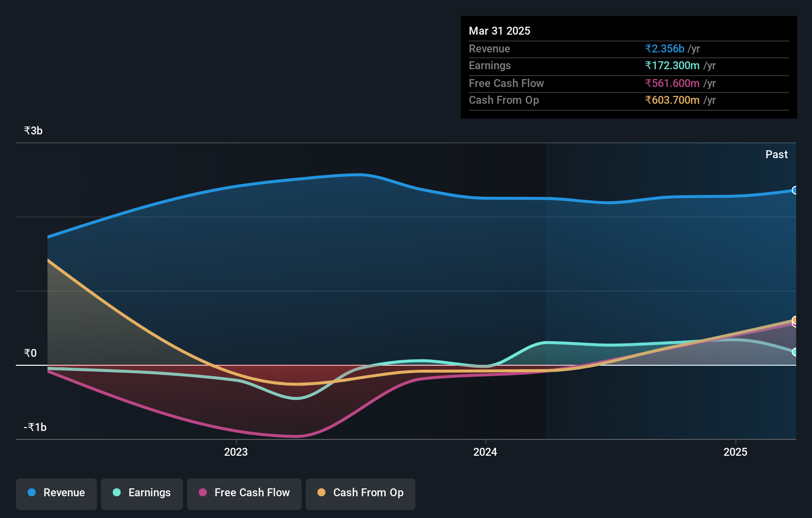Click the Earnings row label in tooltip
812x518 pixels.
click(490, 66)
